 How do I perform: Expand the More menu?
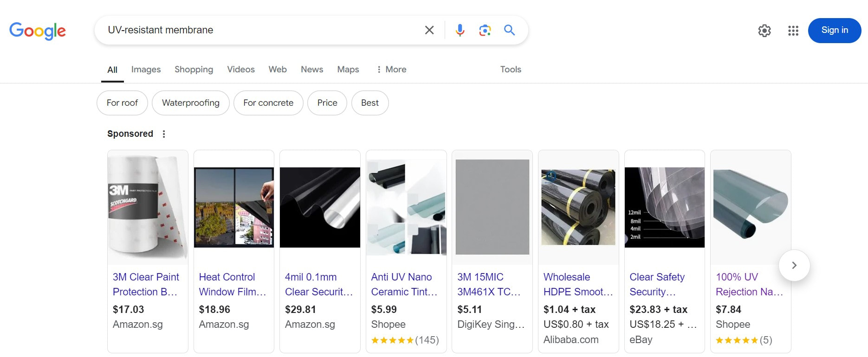[x=391, y=70]
